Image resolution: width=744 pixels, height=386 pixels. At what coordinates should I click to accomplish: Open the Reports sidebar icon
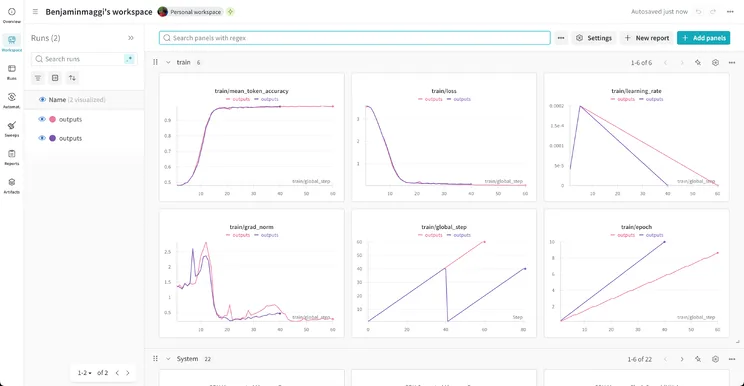click(x=11, y=157)
